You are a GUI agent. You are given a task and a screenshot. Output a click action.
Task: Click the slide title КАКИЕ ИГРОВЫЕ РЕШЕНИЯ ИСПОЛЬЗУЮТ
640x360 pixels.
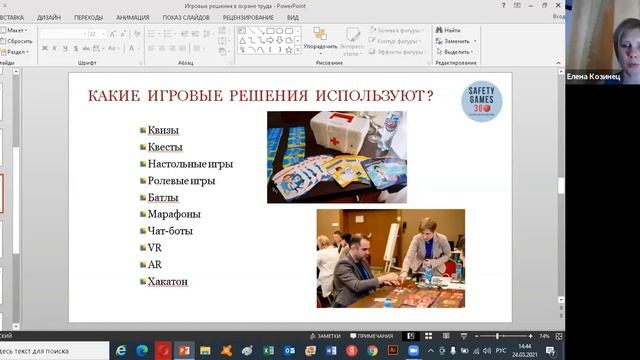(x=260, y=96)
